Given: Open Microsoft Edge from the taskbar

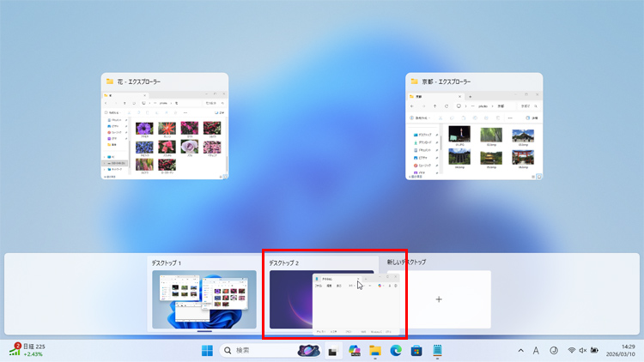Looking at the screenshot, I should tap(396, 350).
